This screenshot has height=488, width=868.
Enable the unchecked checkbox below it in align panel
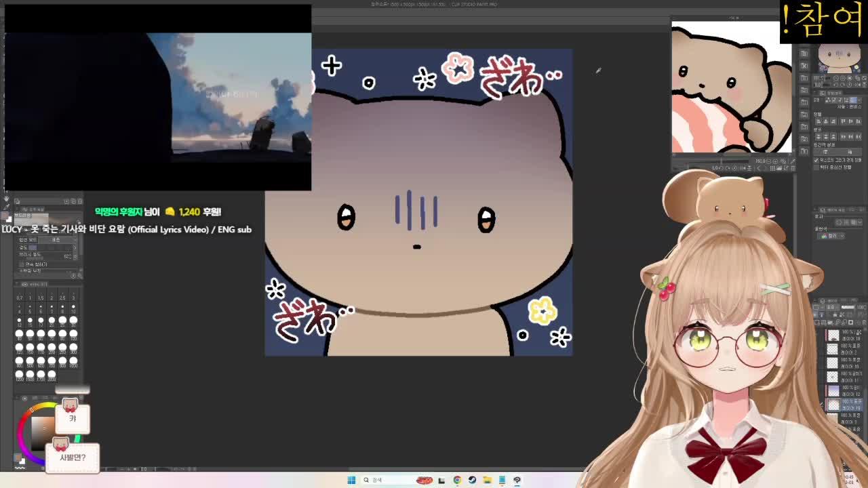coord(816,167)
